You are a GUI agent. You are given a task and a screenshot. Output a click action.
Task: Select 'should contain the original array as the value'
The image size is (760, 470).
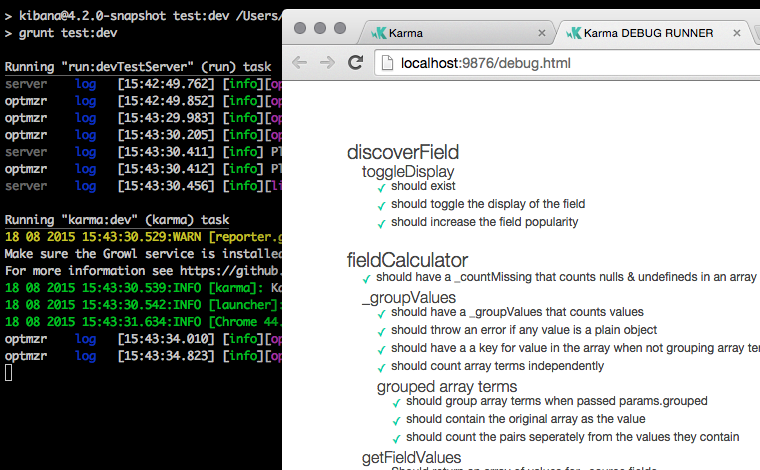coord(526,419)
